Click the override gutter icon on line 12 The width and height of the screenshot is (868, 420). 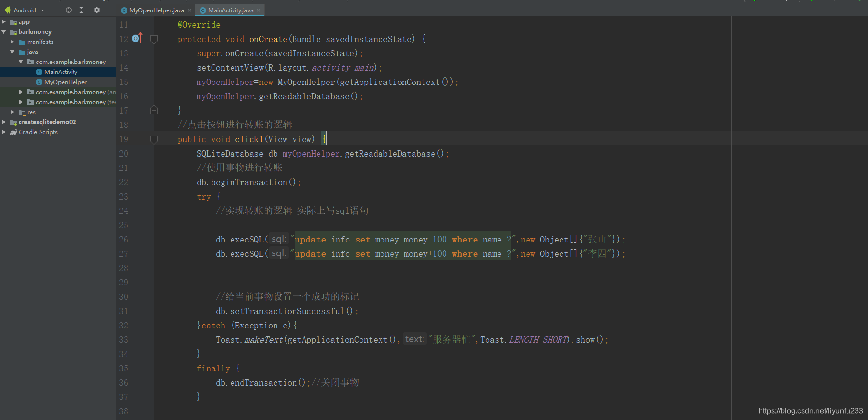tap(137, 38)
